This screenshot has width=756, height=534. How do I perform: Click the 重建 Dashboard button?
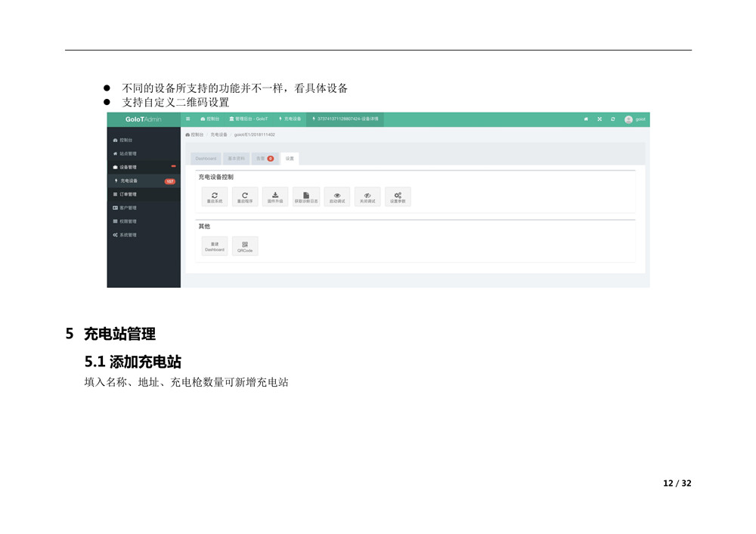point(215,246)
